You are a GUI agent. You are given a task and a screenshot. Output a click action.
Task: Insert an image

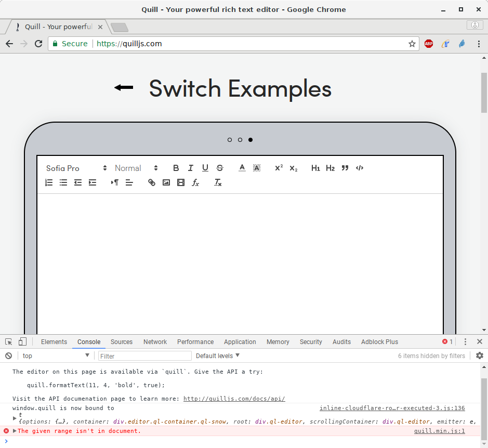166,182
